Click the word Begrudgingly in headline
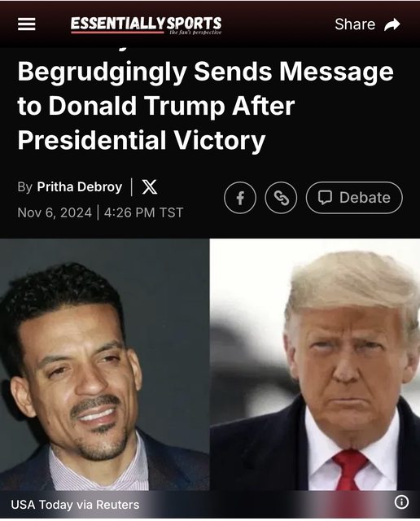This screenshot has height=521, width=420. tap(102, 72)
